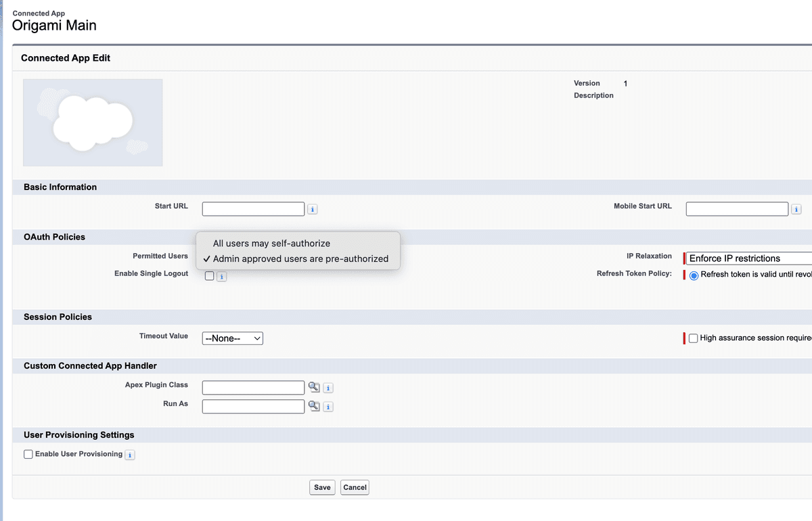Open the Timeout Value dropdown
Viewport: 812px width, 521px height.
pyautogui.click(x=233, y=338)
